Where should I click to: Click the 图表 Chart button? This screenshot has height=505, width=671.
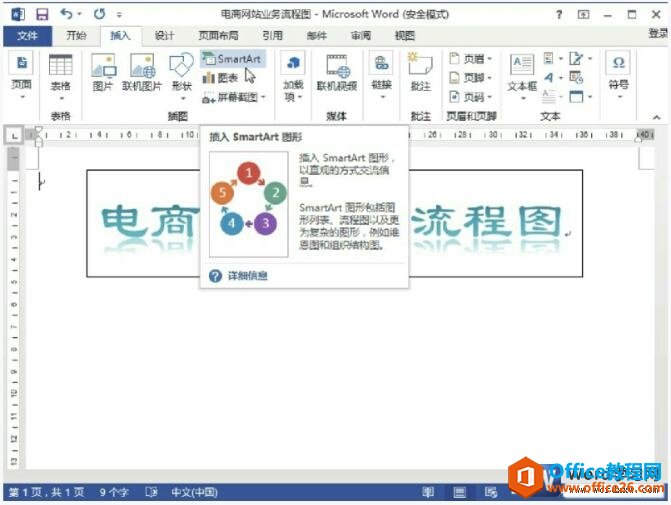click(220, 78)
